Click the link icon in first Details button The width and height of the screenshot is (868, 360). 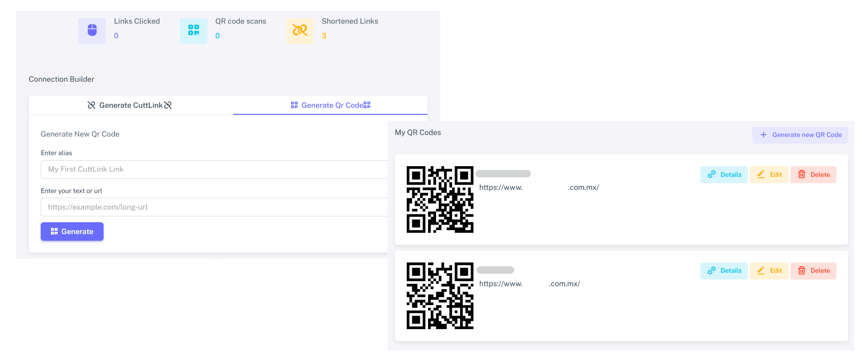711,174
